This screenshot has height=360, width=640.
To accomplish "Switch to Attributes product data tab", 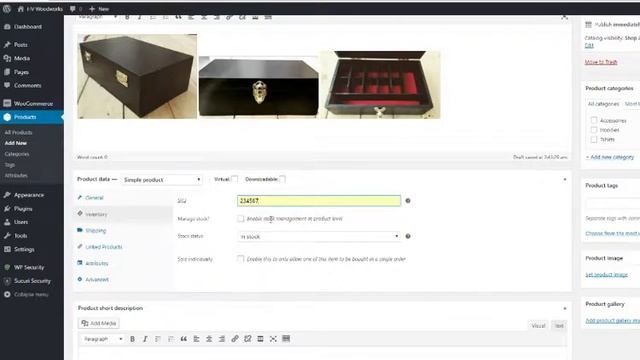I will click(x=97, y=263).
